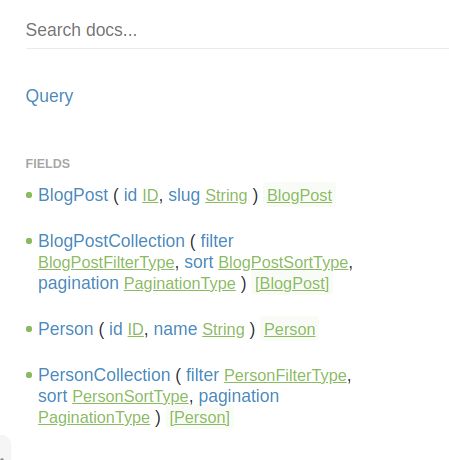Open String type of slug argument
The height and width of the screenshot is (460, 449).
(226, 195)
